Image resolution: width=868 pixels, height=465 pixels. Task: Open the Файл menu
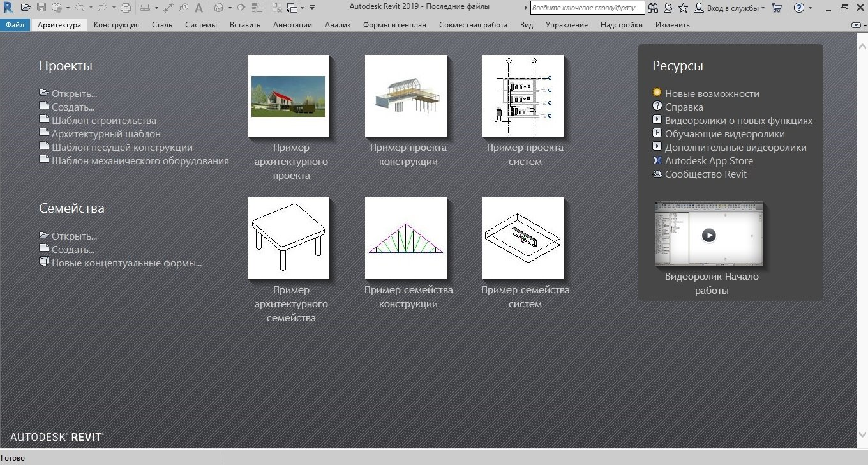coord(15,25)
